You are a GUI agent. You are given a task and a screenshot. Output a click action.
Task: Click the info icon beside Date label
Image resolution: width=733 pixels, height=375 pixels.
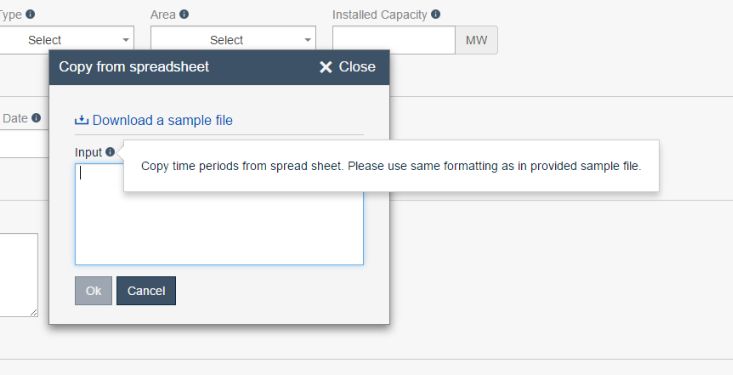36,118
